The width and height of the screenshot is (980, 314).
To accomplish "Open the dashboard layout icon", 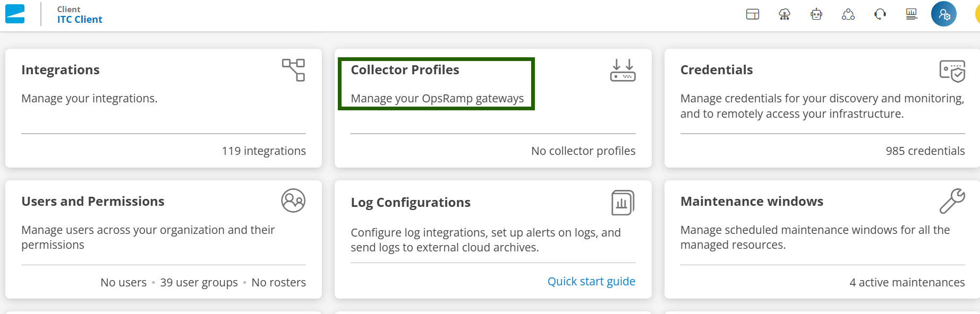I will tap(753, 14).
